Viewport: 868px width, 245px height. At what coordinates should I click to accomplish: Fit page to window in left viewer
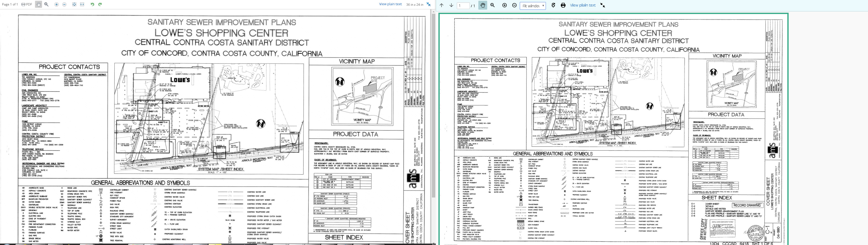tap(74, 4)
